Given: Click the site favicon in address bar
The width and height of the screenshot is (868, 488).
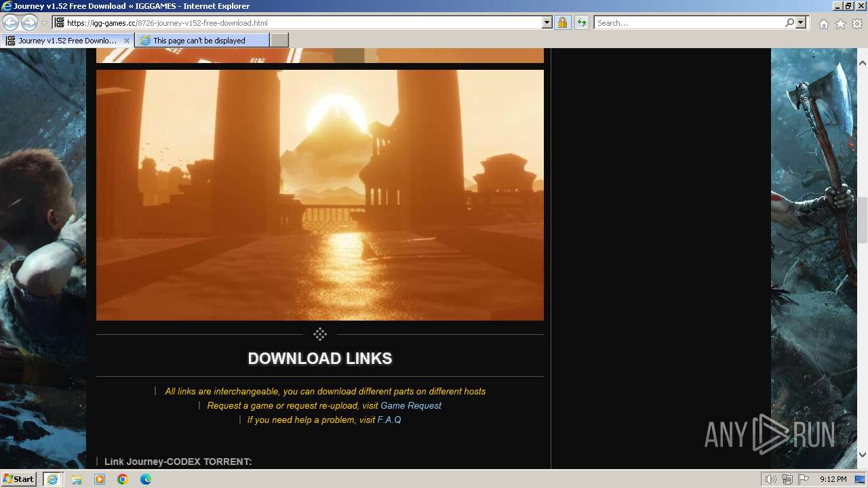Looking at the screenshot, I should coord(60,23).
